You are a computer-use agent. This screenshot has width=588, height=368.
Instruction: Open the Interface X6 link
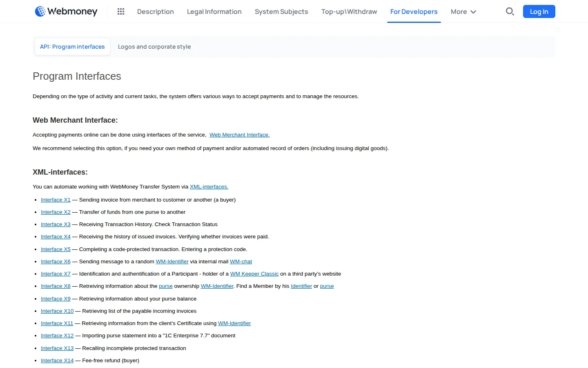click(56, 262)
